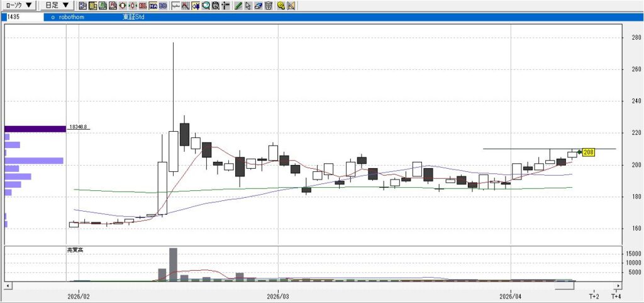
Task: Click the scrollbar thumb at bottom right
Action: [x=564, y=286]
